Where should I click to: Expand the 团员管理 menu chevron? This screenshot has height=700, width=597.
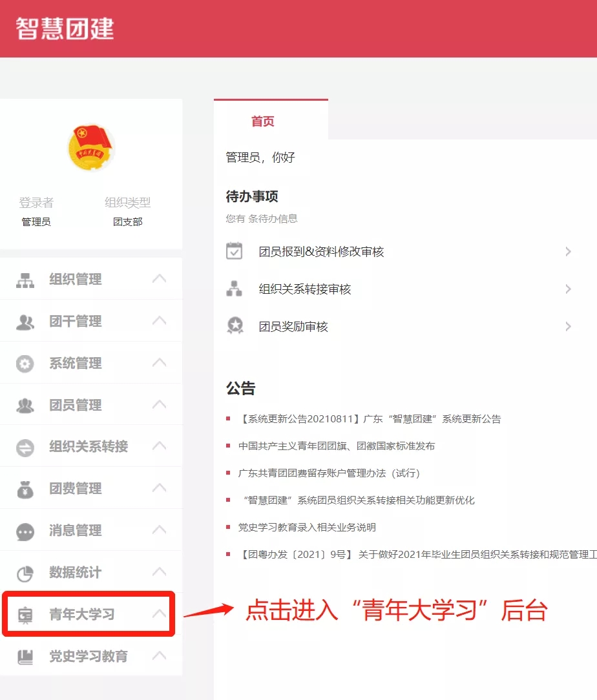pyautogui.click(x=159, y=405)
